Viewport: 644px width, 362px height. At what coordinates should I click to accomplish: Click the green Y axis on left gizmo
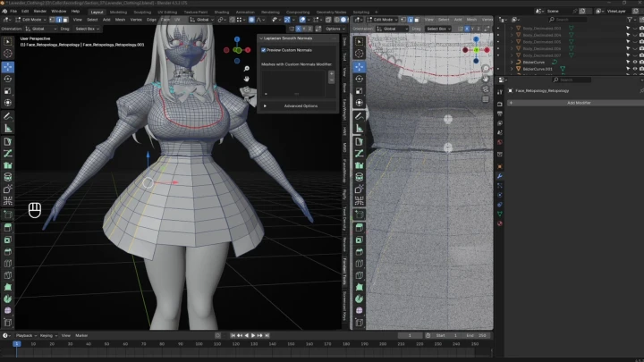pyautogui.click(x=237, y=50)
